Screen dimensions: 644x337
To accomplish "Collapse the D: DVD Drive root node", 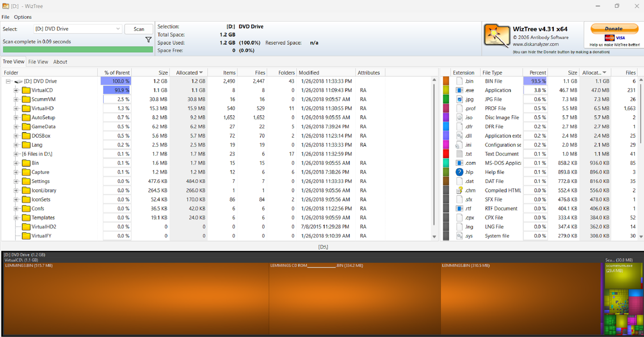I will point(8,81).
